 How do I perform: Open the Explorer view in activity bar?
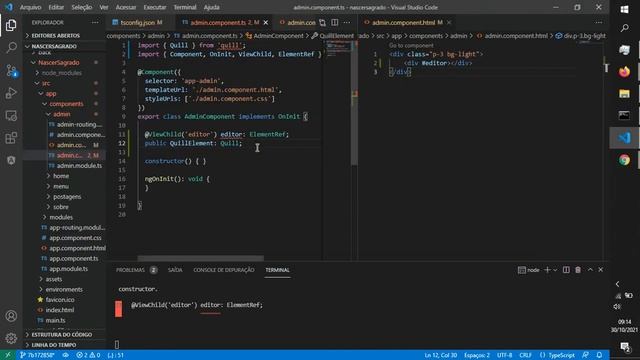pyautogui.click(x=11, y=25)
